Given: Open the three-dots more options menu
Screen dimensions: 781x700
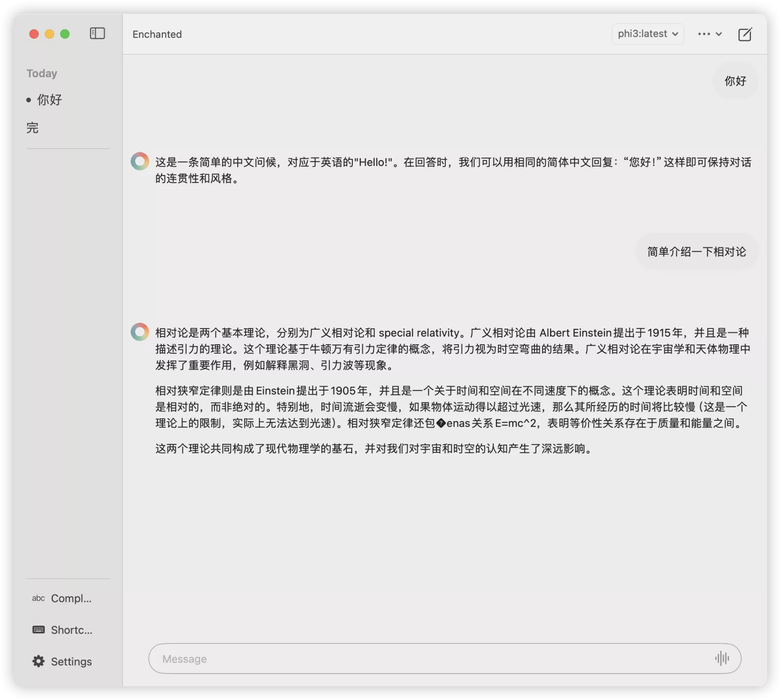Looking at the screenshot, I should pyautogui.click(x=710, y=34).
